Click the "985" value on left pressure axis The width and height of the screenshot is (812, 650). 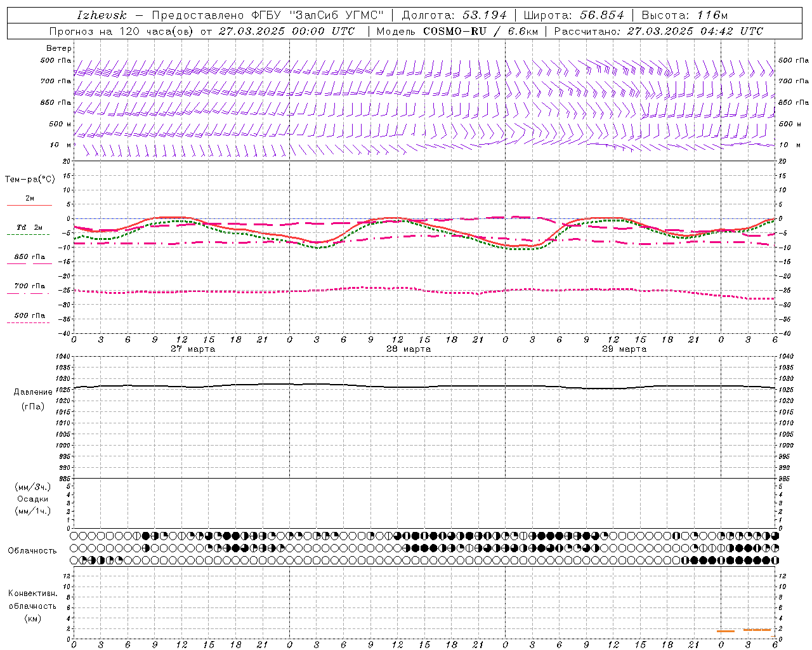(63, 479)
